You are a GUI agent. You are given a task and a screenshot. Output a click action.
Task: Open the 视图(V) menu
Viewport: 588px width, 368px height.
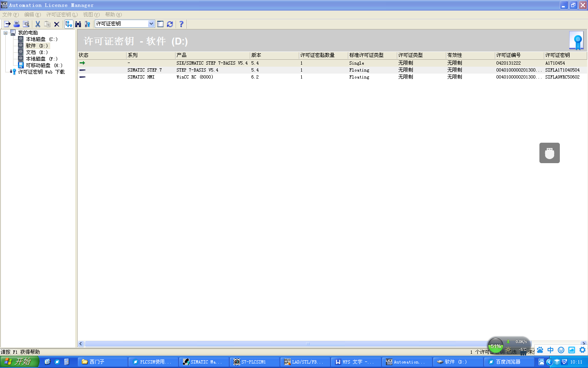tap(91, 15)
